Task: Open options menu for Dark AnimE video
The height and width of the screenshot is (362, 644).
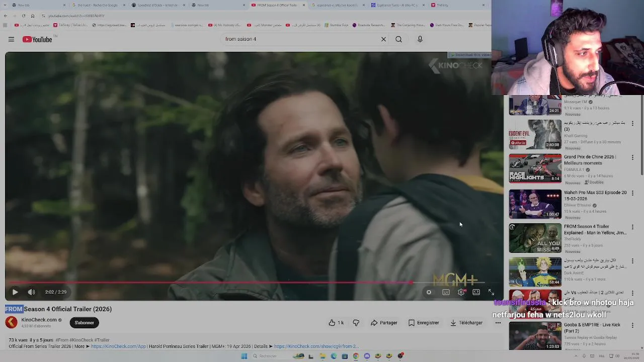Action: click(632, 261)
